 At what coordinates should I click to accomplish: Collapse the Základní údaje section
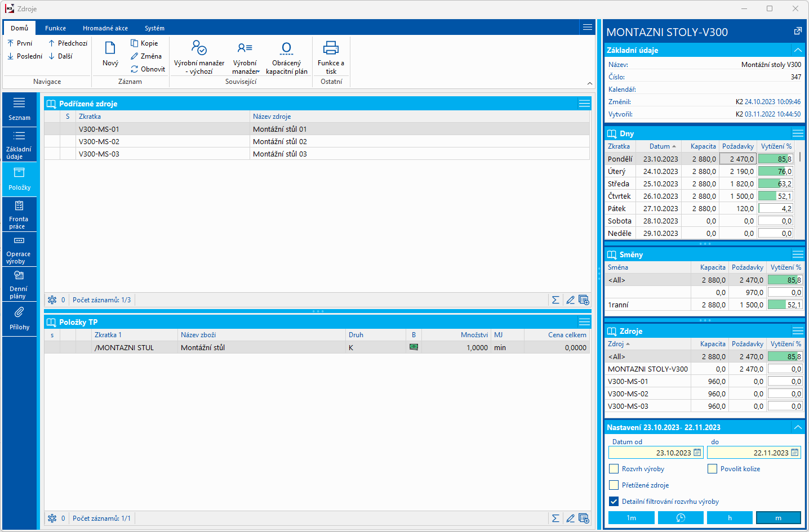(x=798, y=50)
